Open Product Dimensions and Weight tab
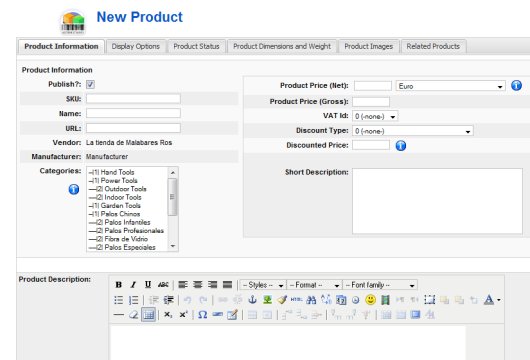This screenshot has width=530, height=360. click(282, 46)
